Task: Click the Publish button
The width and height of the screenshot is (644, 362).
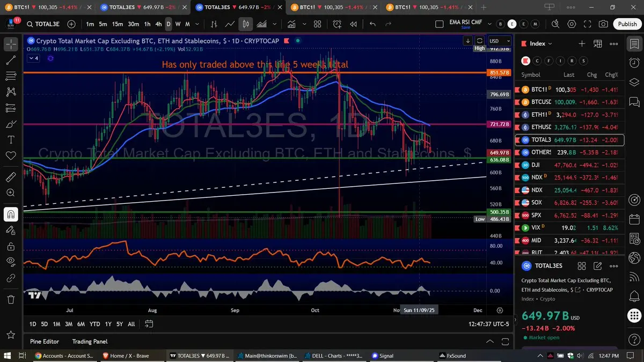Action: click(627, 24)
